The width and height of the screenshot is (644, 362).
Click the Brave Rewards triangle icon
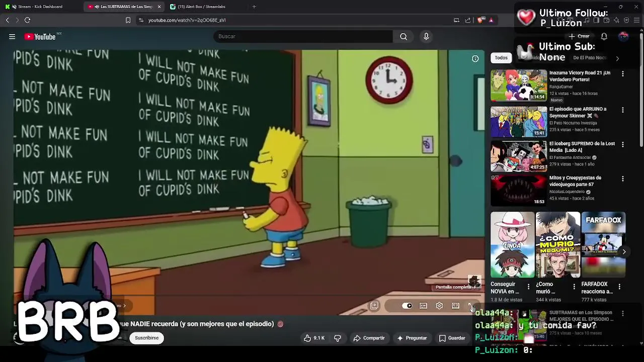pos(491,20)
